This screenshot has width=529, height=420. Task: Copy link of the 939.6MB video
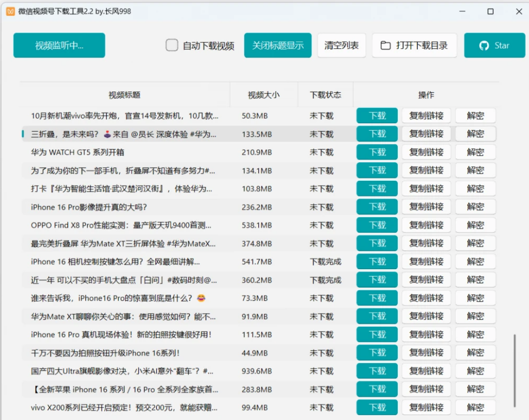coord(426,371)
